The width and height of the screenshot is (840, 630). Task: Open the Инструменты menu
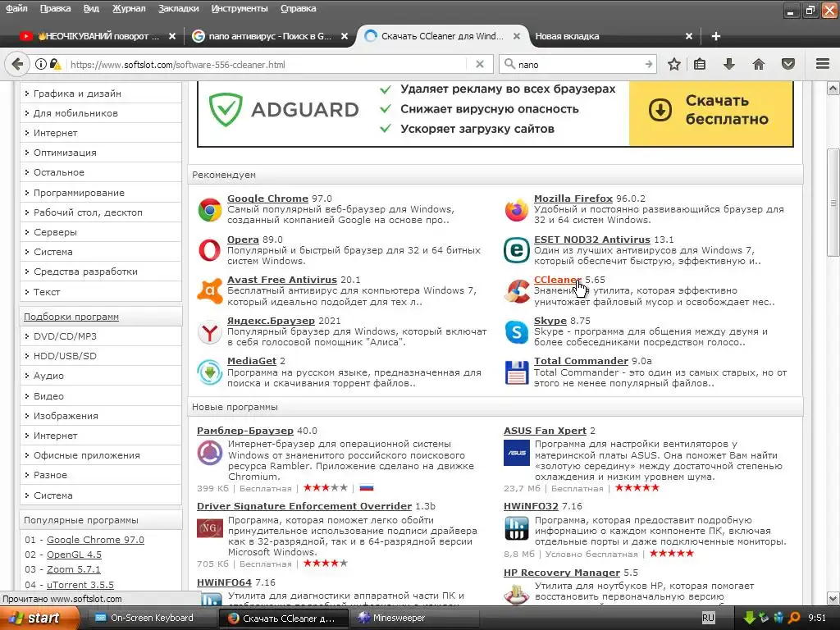(240, 8)
